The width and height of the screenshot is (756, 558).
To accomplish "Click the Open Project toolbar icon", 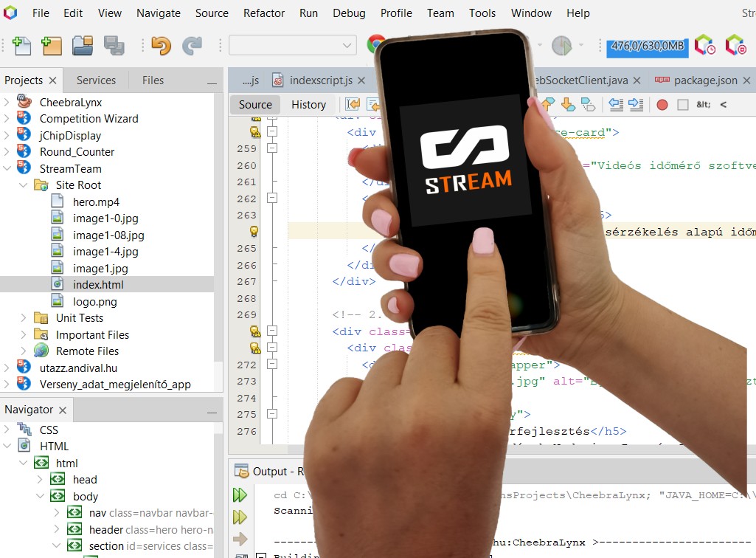I will [83, 46].
